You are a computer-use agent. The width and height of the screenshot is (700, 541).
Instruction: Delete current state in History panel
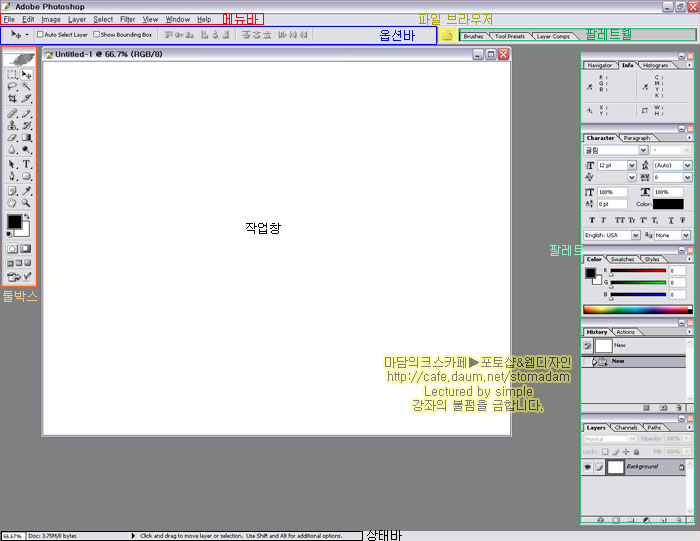[679, 408]
